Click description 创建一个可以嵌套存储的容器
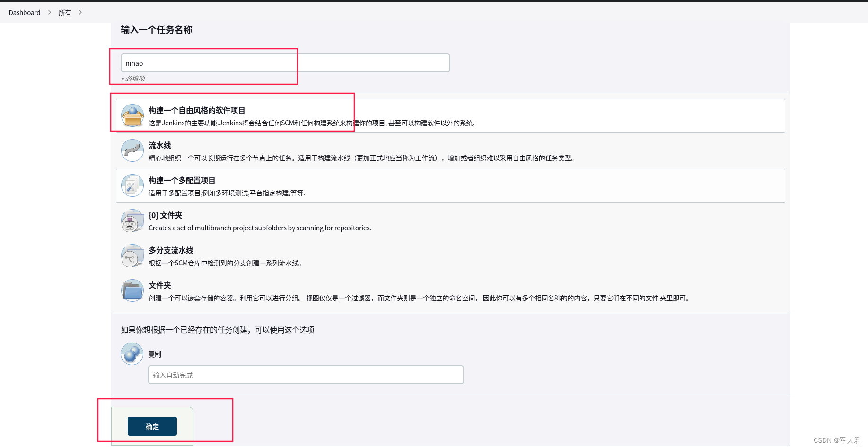Image resolution: width=868 pixels, height=448 pixels. point(421,298)
